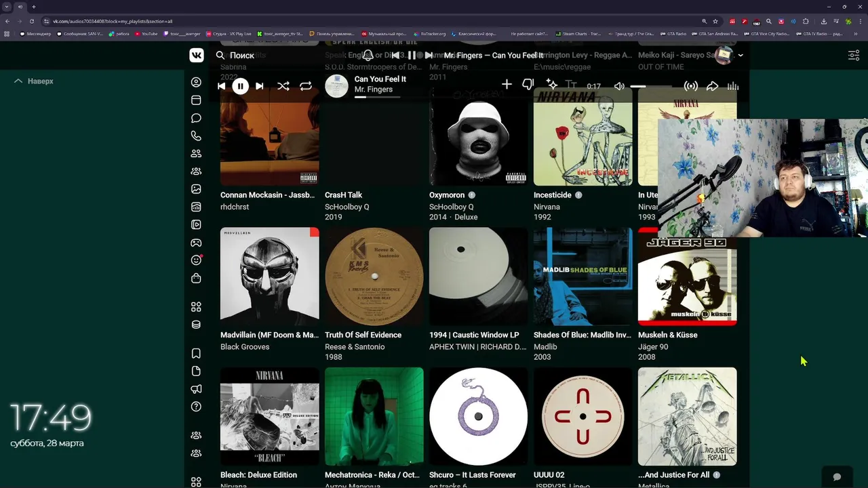
Task: Open Incesticide album title link
Action: 553,195
